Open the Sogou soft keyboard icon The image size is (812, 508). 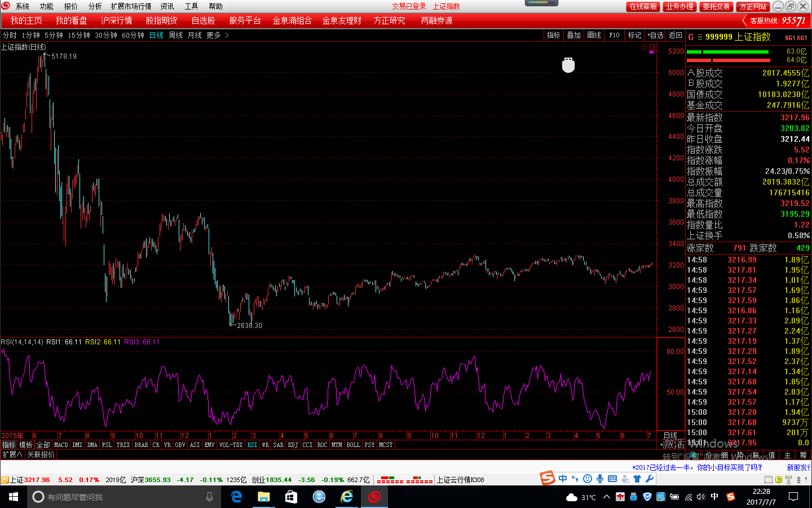point(612,479)
